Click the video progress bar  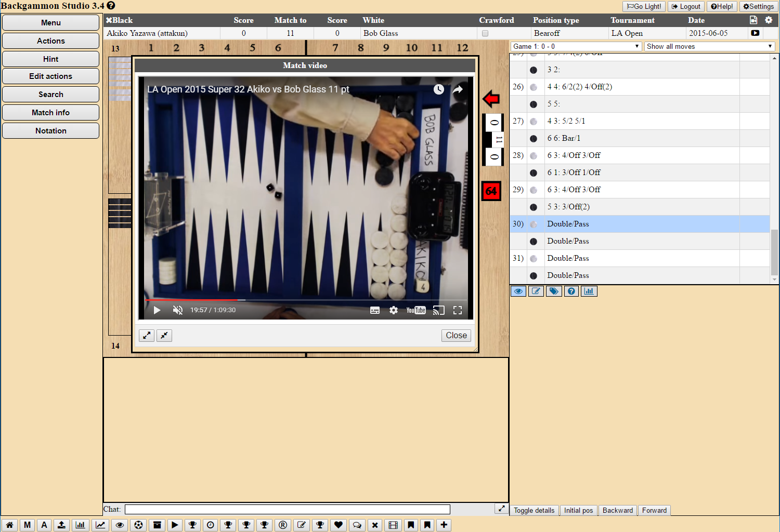pyautogui.click(x=306, y=300)
